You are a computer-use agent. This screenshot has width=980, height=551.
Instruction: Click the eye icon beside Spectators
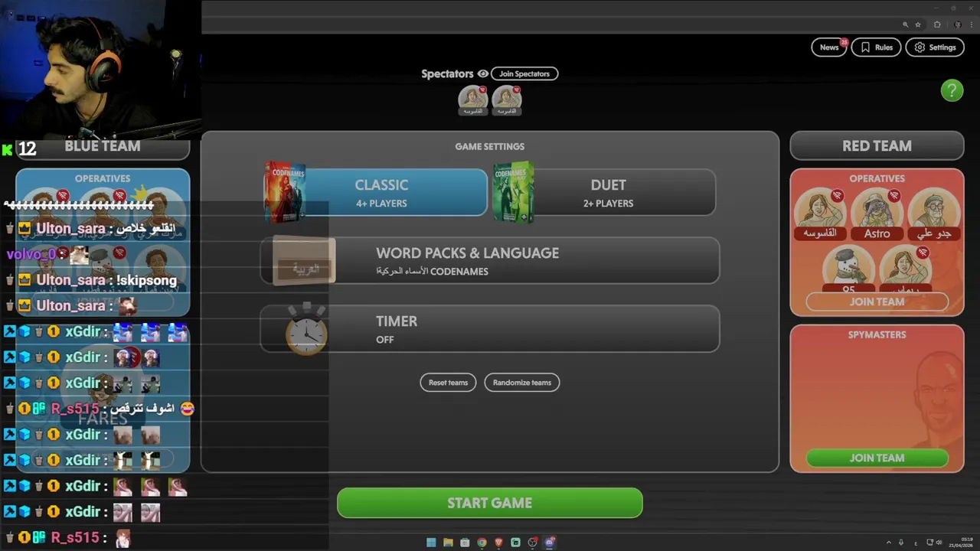coord(482,74)
